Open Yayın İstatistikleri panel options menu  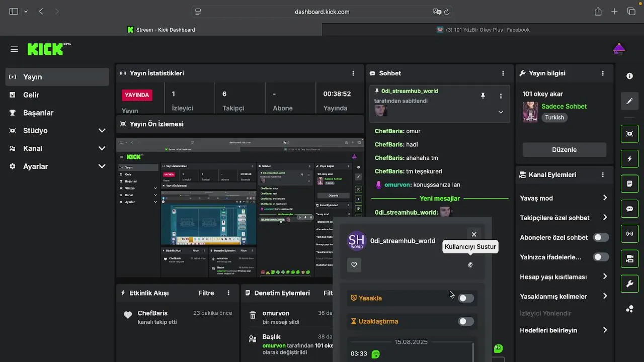coord(353,73)
